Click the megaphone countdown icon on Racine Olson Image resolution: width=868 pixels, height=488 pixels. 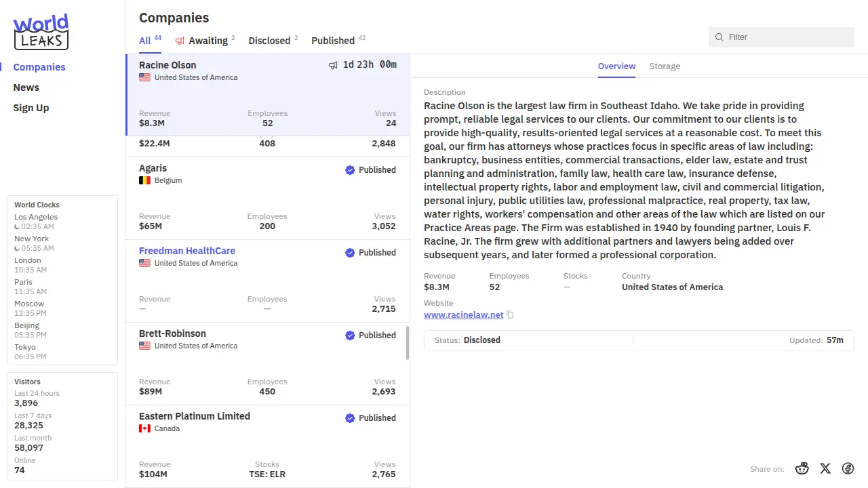(333, 65)
